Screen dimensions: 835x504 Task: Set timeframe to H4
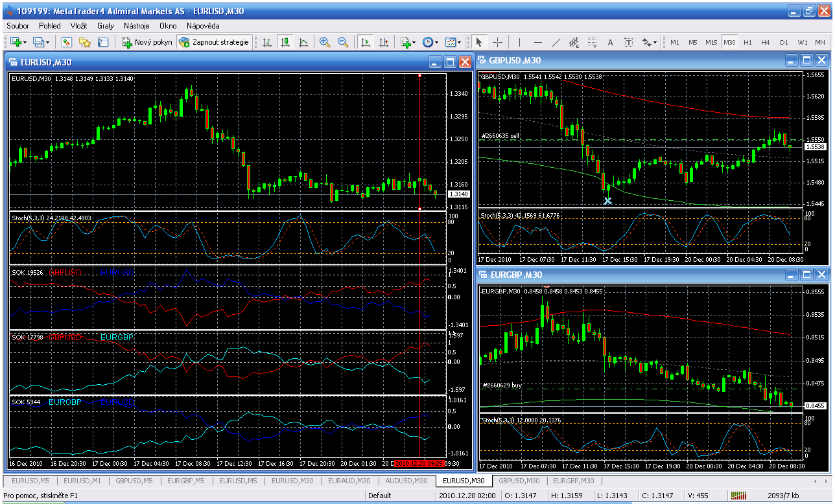[766, 42]
